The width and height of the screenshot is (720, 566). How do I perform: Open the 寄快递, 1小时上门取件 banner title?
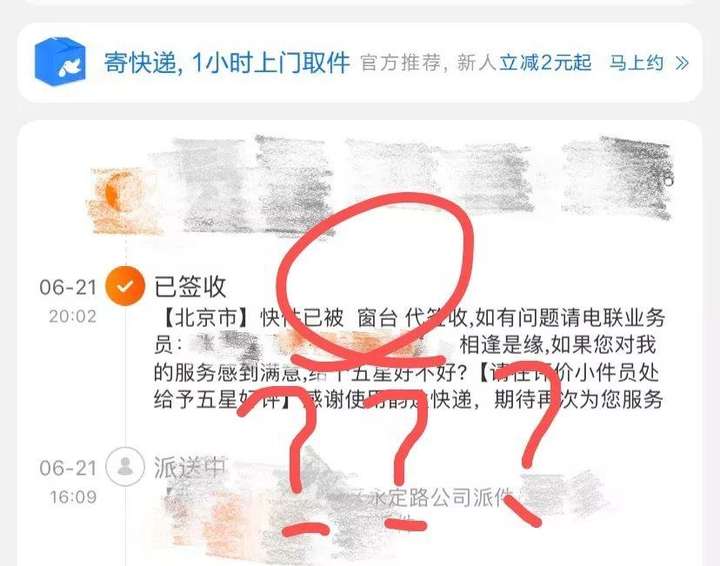tap(227, 62)
